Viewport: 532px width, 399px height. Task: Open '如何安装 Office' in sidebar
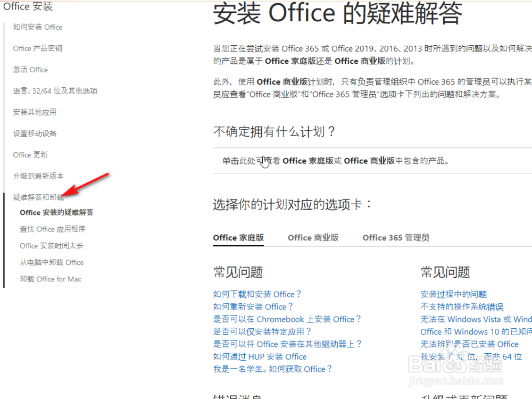(38, 27)
